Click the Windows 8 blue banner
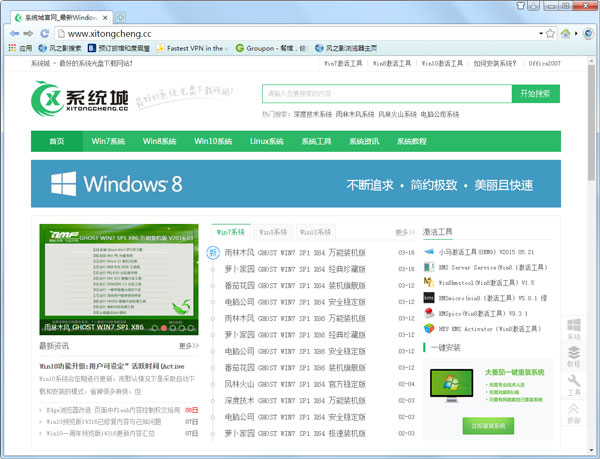This screenshot has height=459, width=600. click(296, 184)
